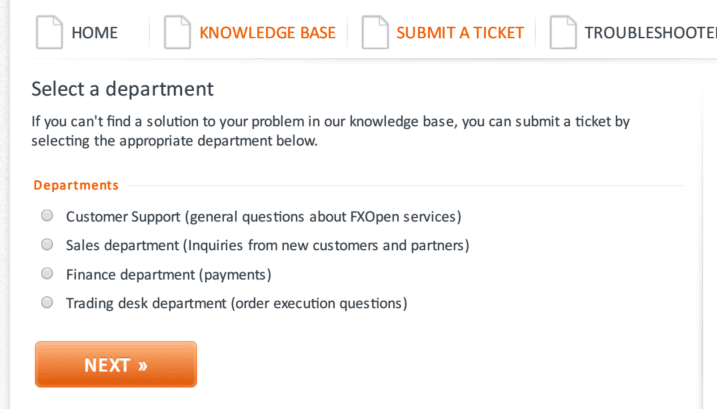Click the Customer Support general questions label

click(x=263, y=216)
